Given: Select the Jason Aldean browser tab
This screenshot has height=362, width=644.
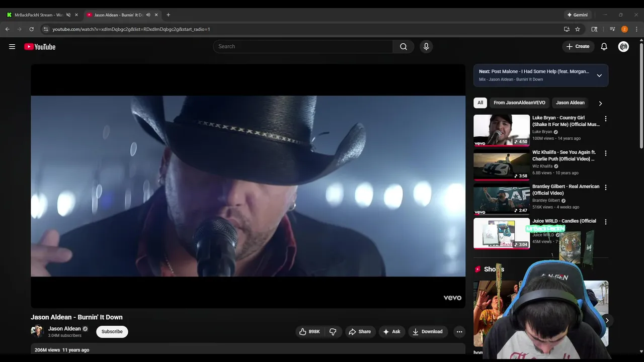Looking at the screenshot, I should pos(118,15).
